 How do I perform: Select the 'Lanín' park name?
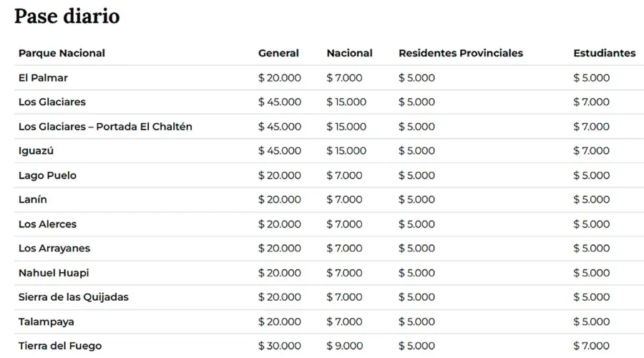point(33,200)
